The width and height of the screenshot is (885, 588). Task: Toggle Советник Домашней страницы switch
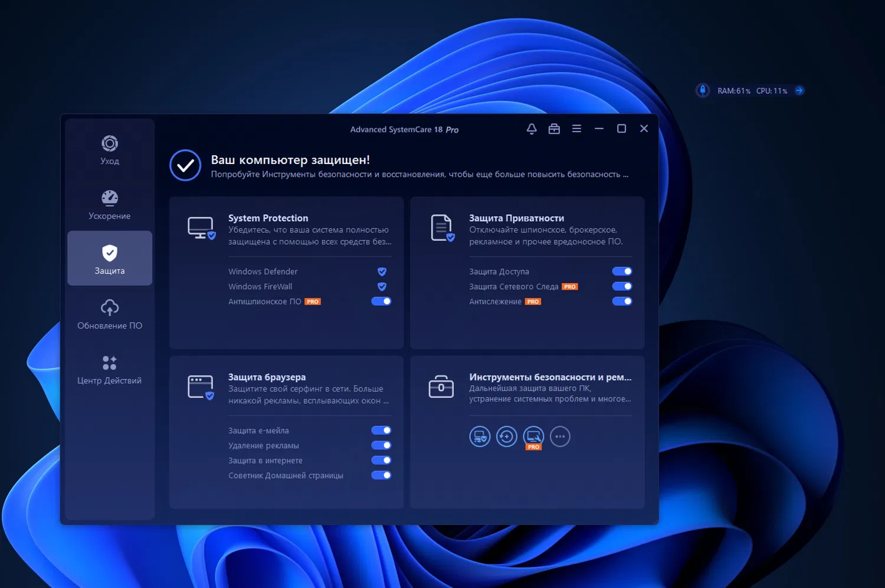tap(381, 475)
